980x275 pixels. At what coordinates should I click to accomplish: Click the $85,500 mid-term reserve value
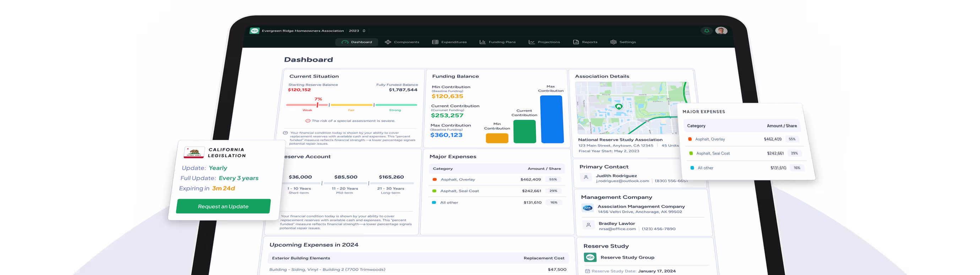tap(346, 177)
